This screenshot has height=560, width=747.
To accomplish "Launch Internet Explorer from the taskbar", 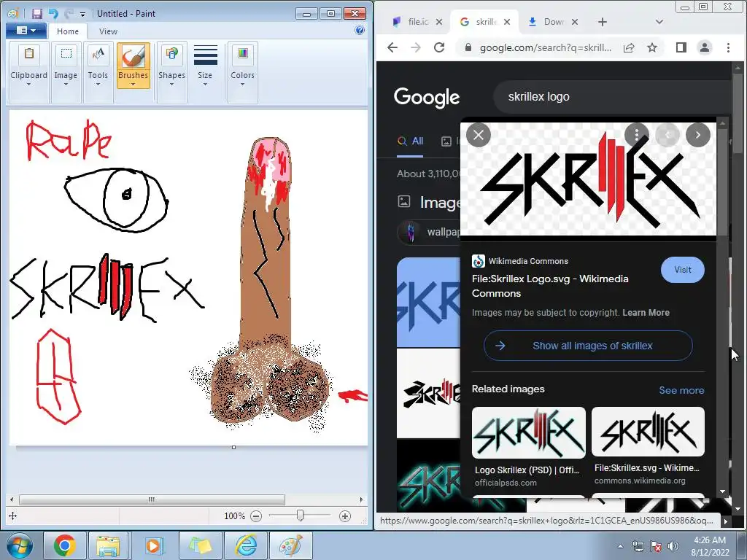I will tap(246, 545).
